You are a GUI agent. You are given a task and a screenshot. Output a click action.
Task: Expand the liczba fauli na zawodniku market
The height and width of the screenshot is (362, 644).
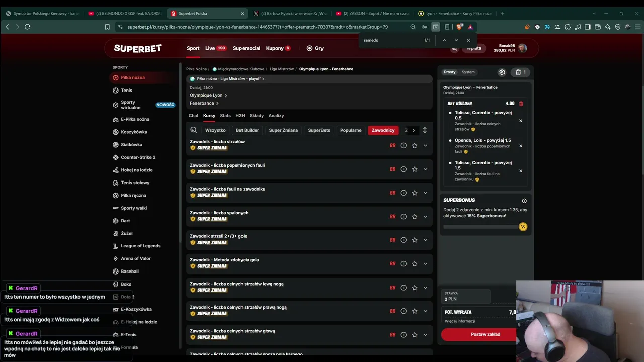[x=425, y=193]
